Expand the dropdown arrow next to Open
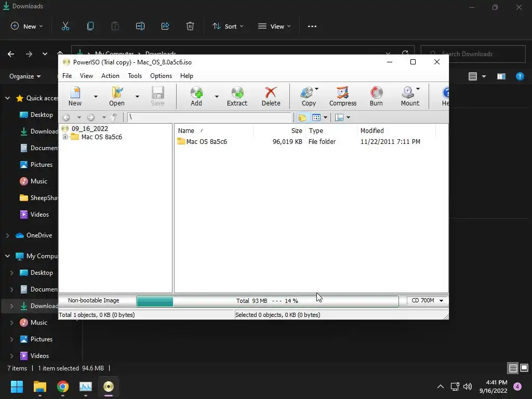532x399 pixels. pos(137,97)
